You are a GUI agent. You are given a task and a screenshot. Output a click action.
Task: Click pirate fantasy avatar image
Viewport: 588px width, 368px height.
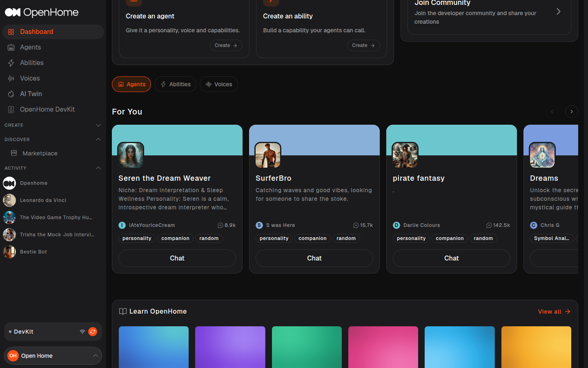(405, 155)
